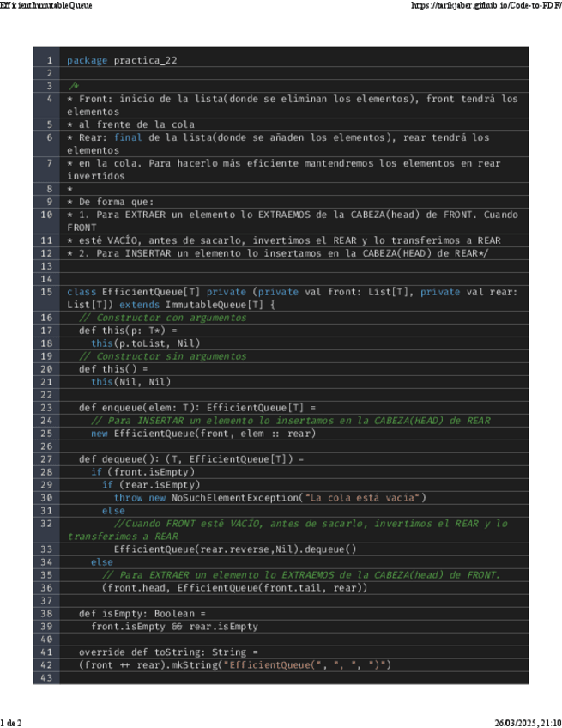The image size is (562, 728).
Task: Click 'if (front.isEmpty)' on line 28
Action: click(x=143, y=472)
